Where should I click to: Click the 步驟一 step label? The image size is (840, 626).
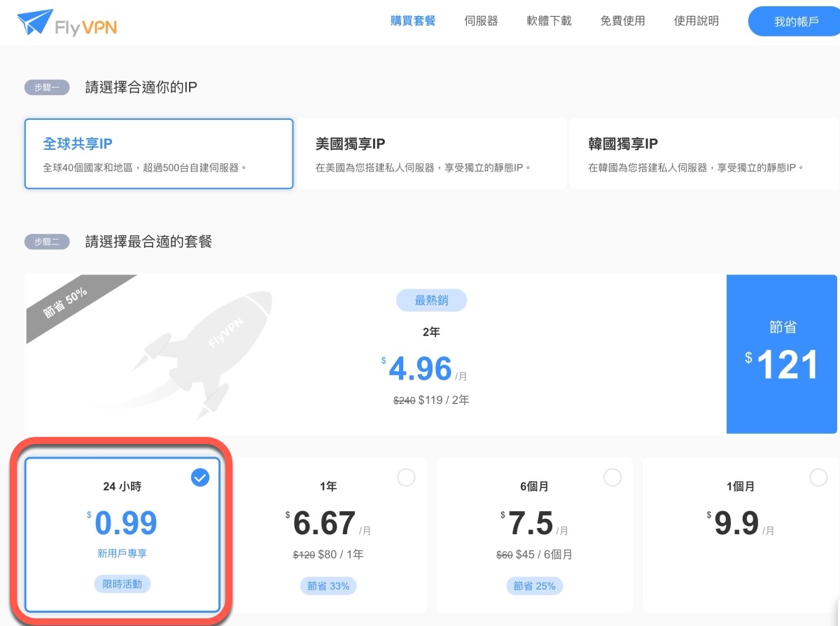click(x=48, y=88)
